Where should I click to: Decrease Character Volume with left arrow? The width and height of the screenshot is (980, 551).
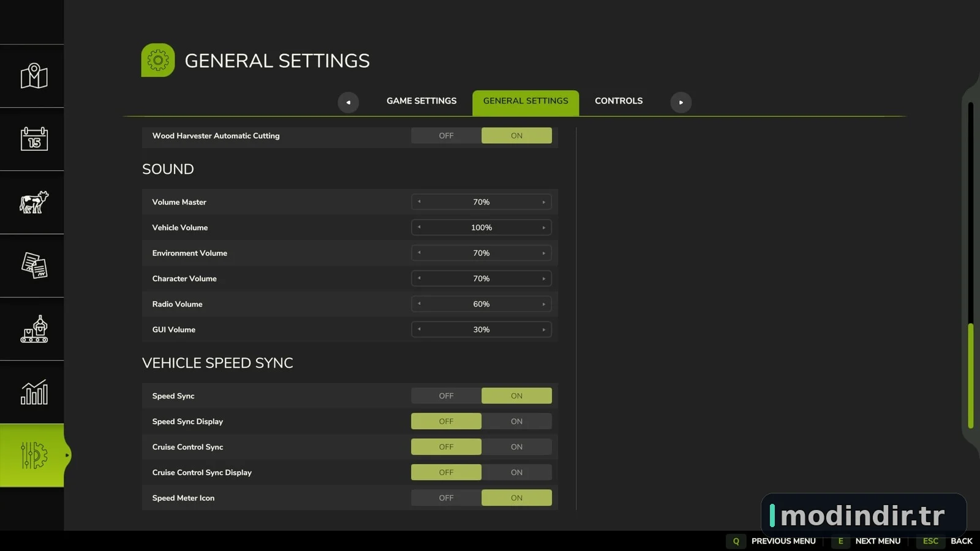[x=419, y=279]
